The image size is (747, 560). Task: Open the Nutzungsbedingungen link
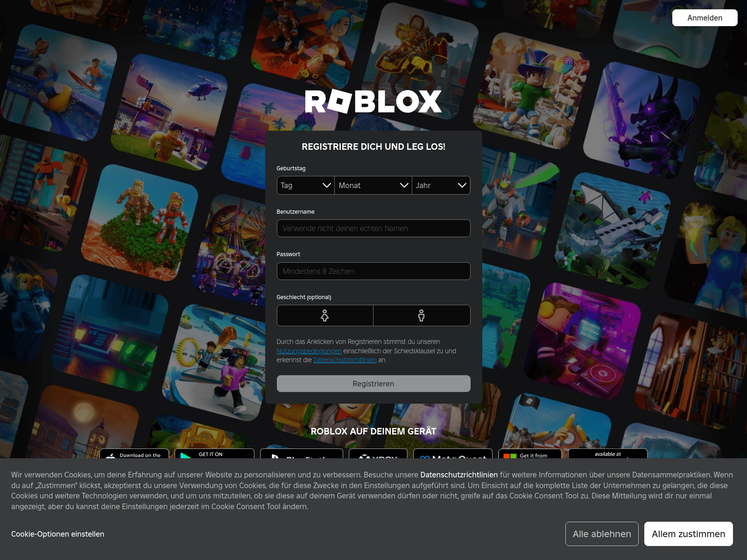[x=309, y=351]
